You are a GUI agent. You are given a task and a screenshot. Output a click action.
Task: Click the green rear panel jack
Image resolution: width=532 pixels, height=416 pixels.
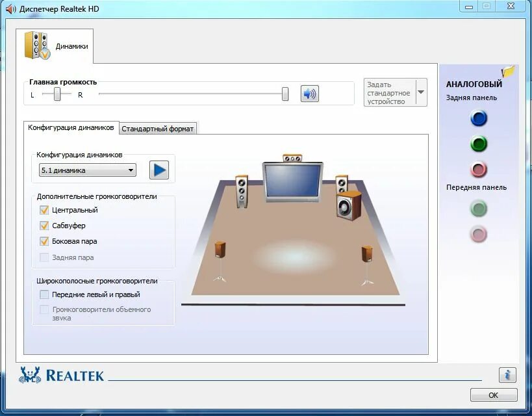(x=479, y=143)
